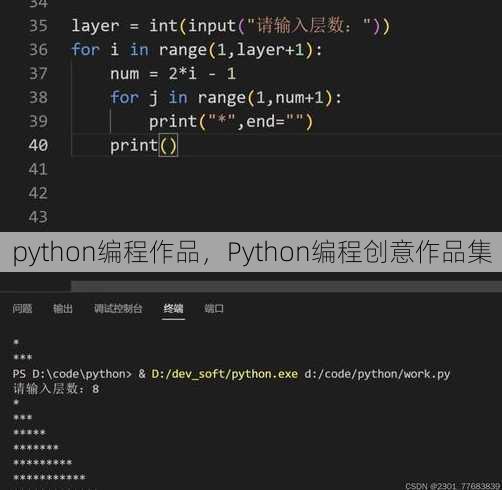Switch to the 问题 (Problems) panel tab
The image size is (502, 490).
coord(22,309)
